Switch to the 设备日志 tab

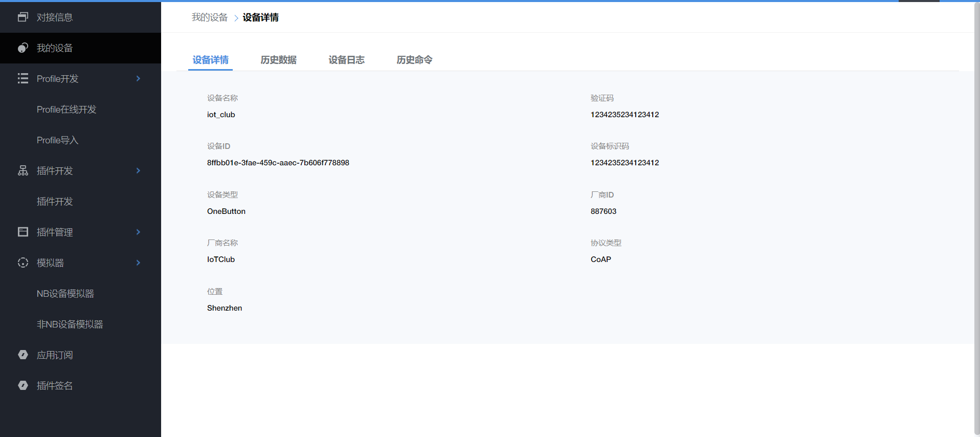(x=346, y=60)
